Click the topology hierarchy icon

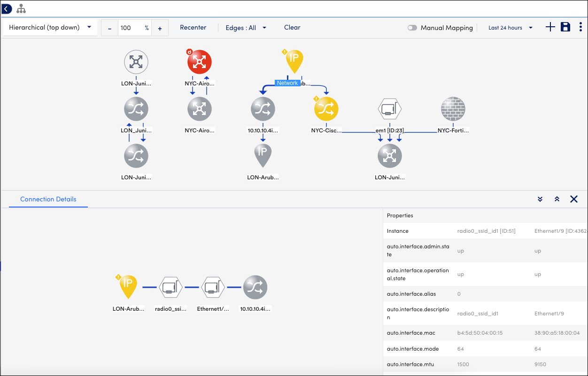21,8
